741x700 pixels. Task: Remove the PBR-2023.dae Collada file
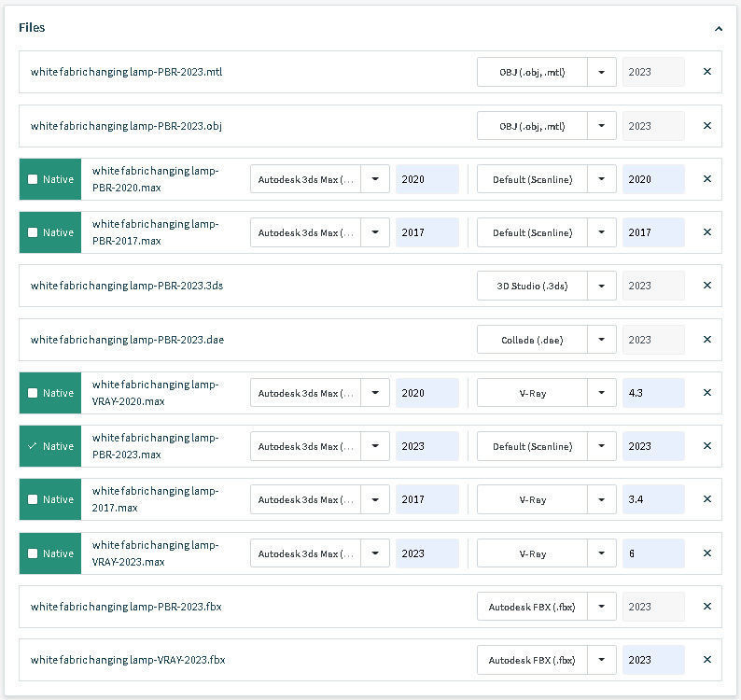pyautogui.click(x=706, y=340)
